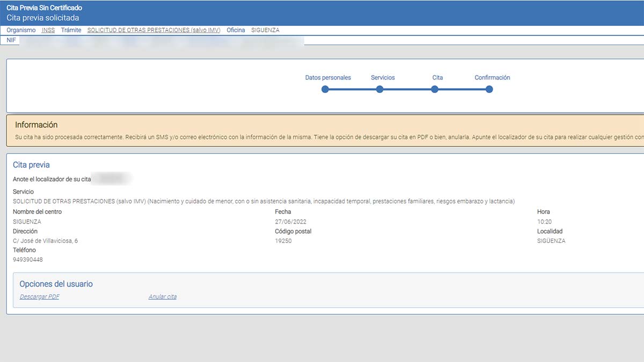Click the SIGUENZA oficina value in header

tap(265, 31)
